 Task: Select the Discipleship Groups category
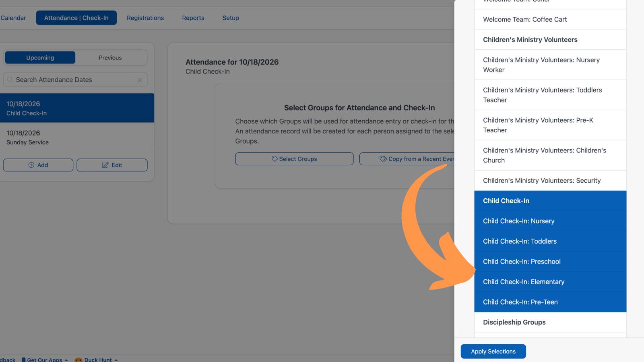pyautogui.click(x=550, y=322)
